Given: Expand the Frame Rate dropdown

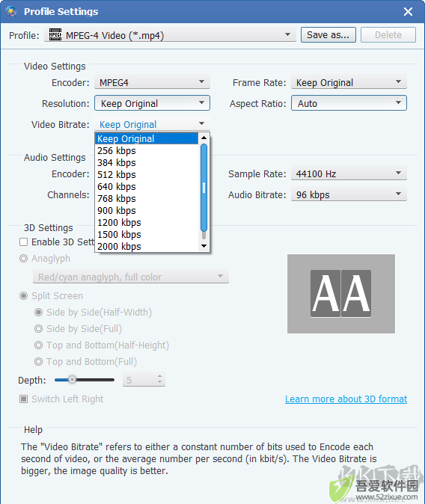Looking at the screenshot, I should click(349, 82).
